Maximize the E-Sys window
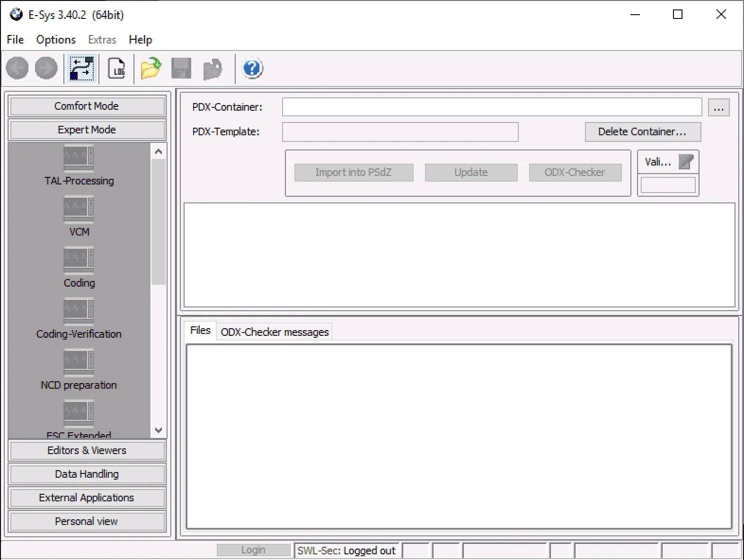The image size is (744, 560). tap(678, 15)
